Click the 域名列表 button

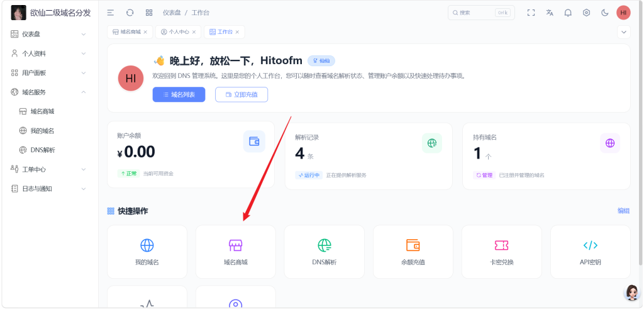179,94
